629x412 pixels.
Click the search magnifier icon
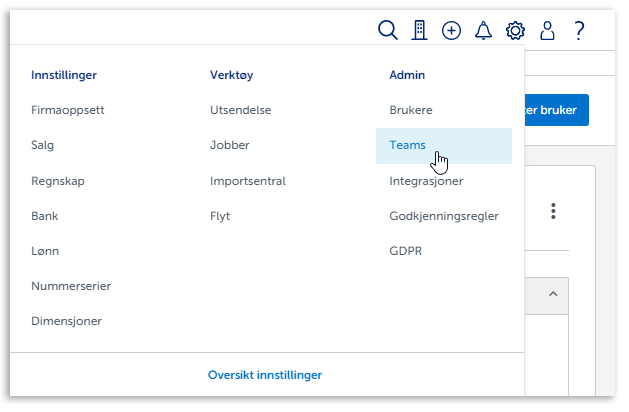387,31
